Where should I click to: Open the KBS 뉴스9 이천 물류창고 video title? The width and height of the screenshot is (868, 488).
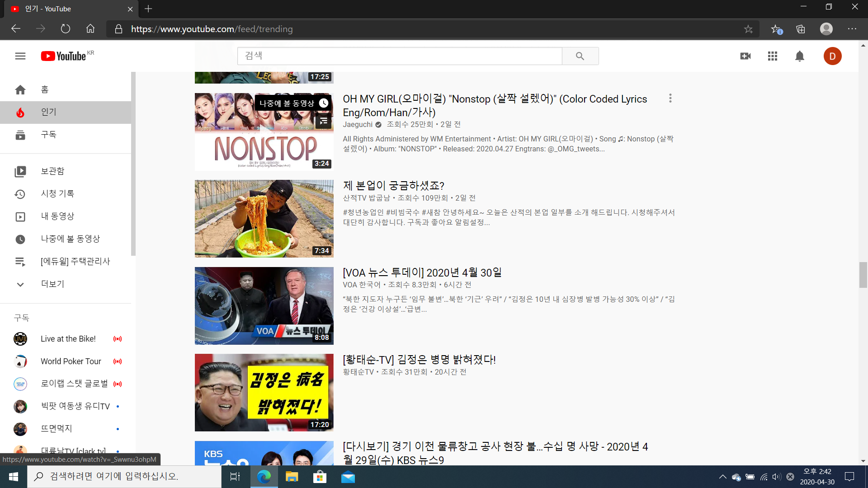click(495, 453)
